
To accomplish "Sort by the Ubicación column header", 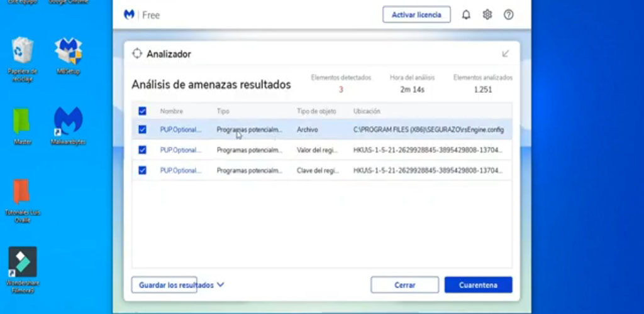I will pyautogui.click(x=367, y=111).
